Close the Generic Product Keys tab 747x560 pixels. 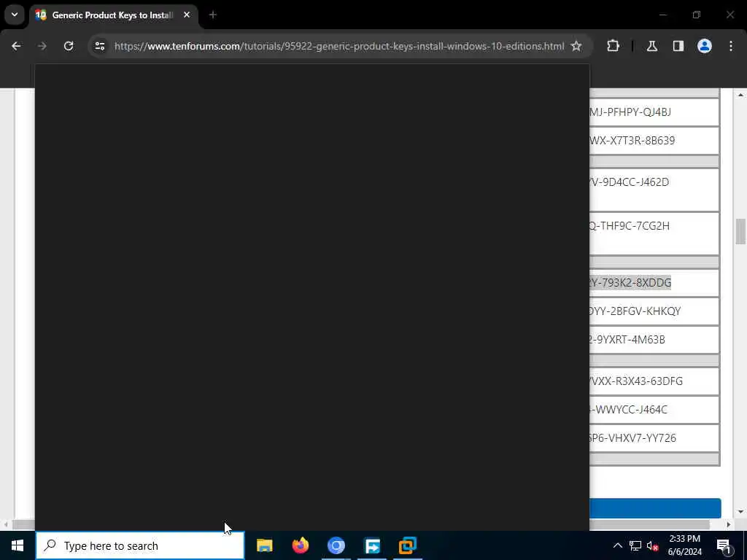pyautogui.click(x=187, y=15)
